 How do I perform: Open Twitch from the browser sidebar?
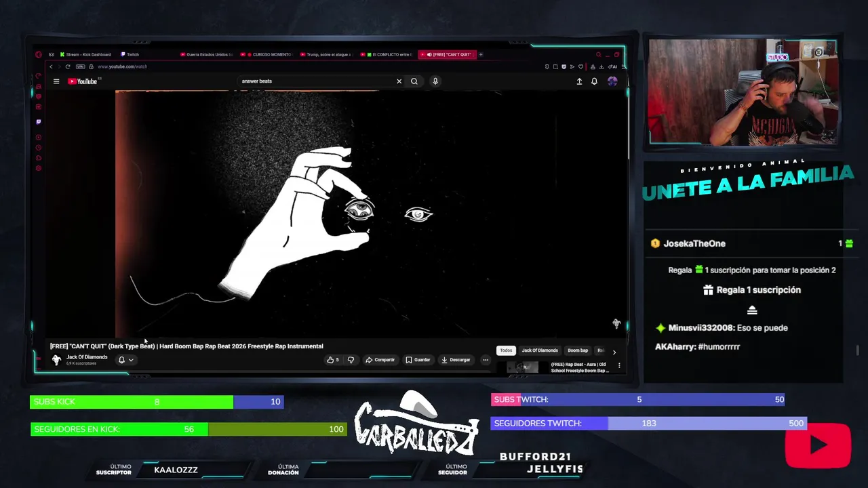(x=39, y=122)
